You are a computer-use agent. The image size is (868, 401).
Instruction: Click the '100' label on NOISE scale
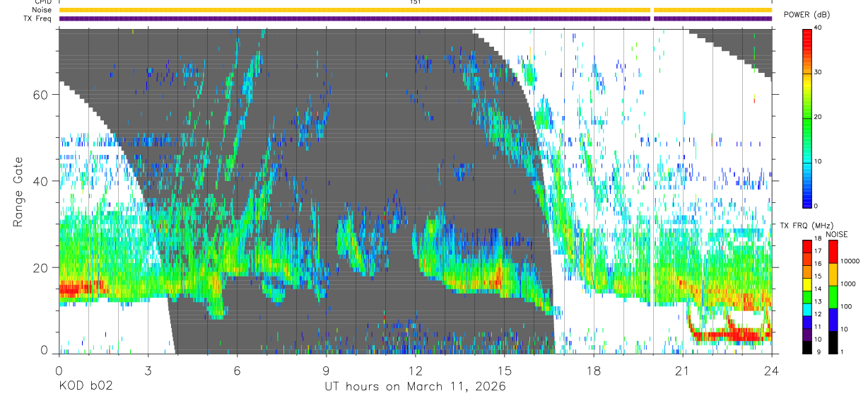pyautogui.click(x=847, y=306)
